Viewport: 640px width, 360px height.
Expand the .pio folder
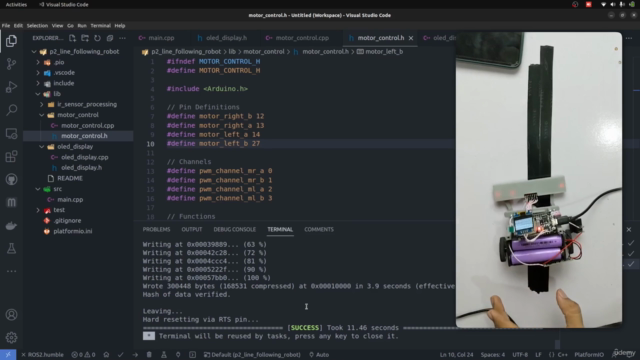tap(38, 62)
